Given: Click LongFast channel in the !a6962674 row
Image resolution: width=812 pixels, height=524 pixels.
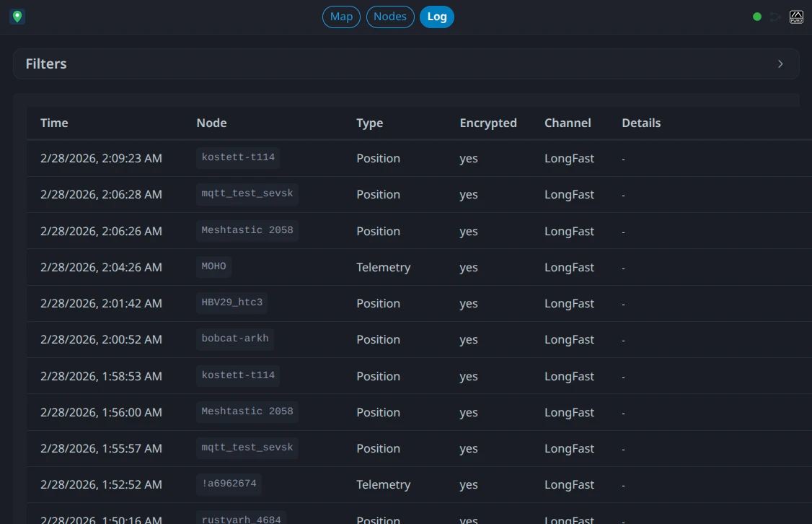Looking at the screenshot, I should click(x=568, y=484).
